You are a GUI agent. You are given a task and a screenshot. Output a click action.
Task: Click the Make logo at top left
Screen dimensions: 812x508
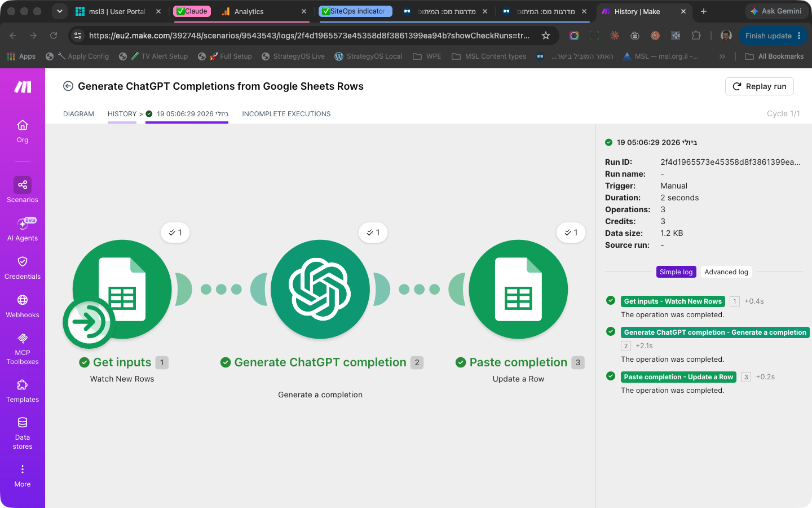click(x=23, y=86)
